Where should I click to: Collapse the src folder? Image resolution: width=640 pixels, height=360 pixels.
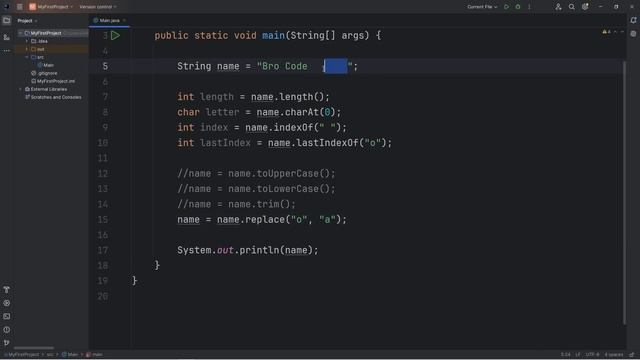[x=27, y=57]
